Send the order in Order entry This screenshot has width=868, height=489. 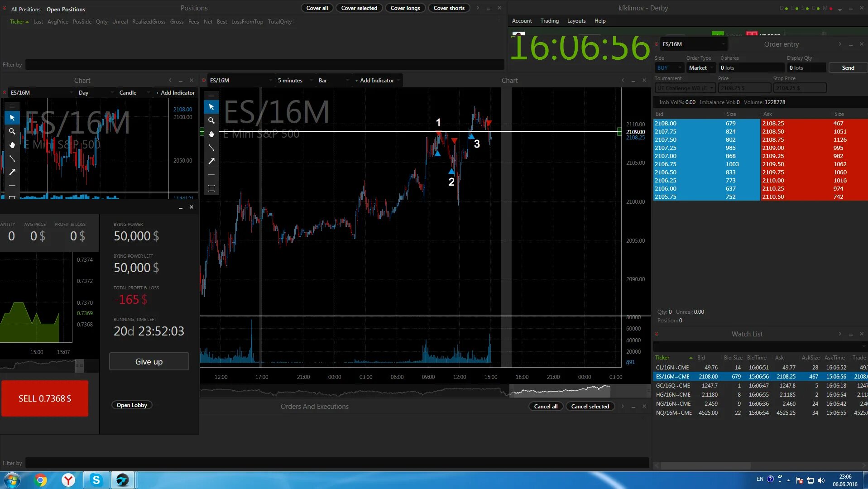pyautogui.click(x=848, y=68)
